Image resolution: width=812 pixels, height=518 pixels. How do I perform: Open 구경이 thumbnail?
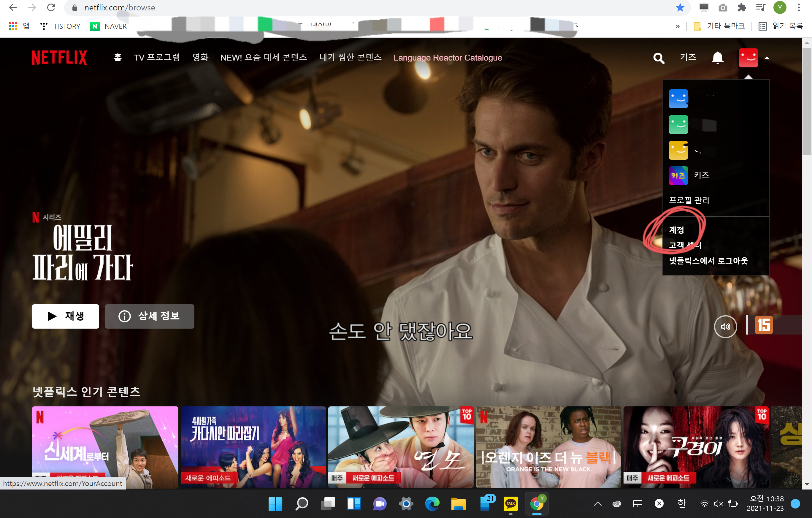point(696,447)
